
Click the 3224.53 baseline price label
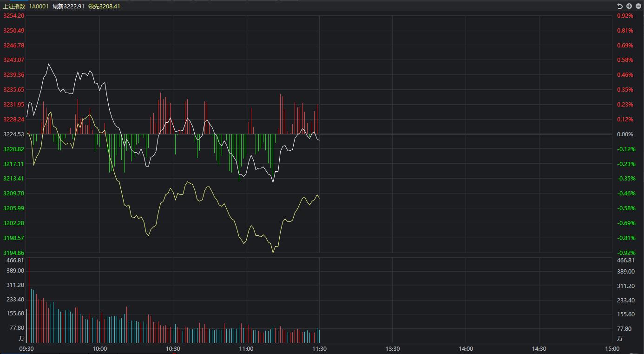(13, 134)
